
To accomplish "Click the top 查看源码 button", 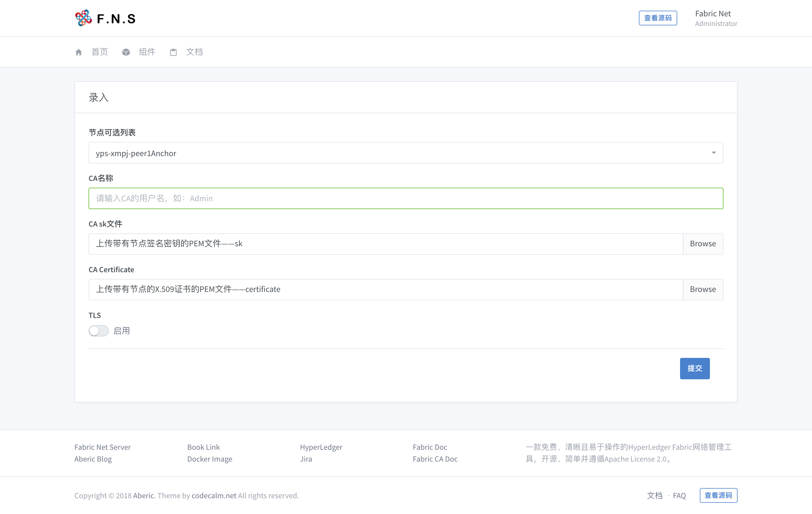I will point(657,18).
